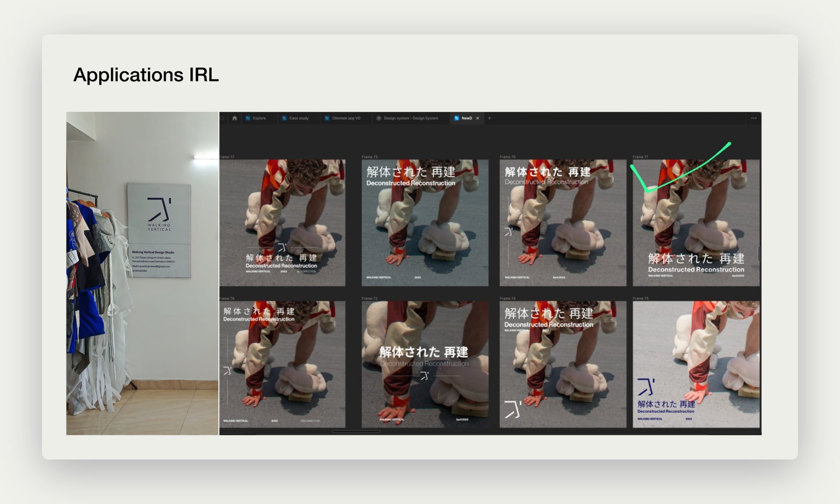This screenshot has height=504, width=840.
Task: Select the Frame 75 poster
Action: pos(696,364)
